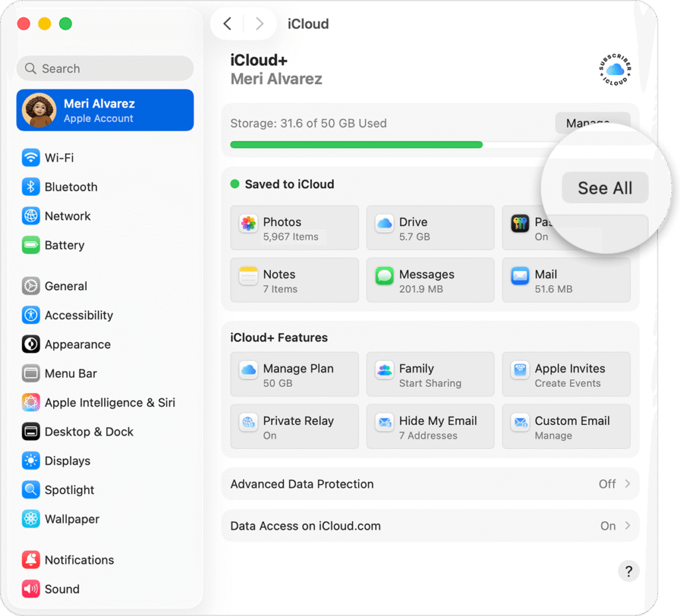Click the Hide My Email icon
Image resolution: width=680 pixels, height=616 pixels.
click(384, 423)
